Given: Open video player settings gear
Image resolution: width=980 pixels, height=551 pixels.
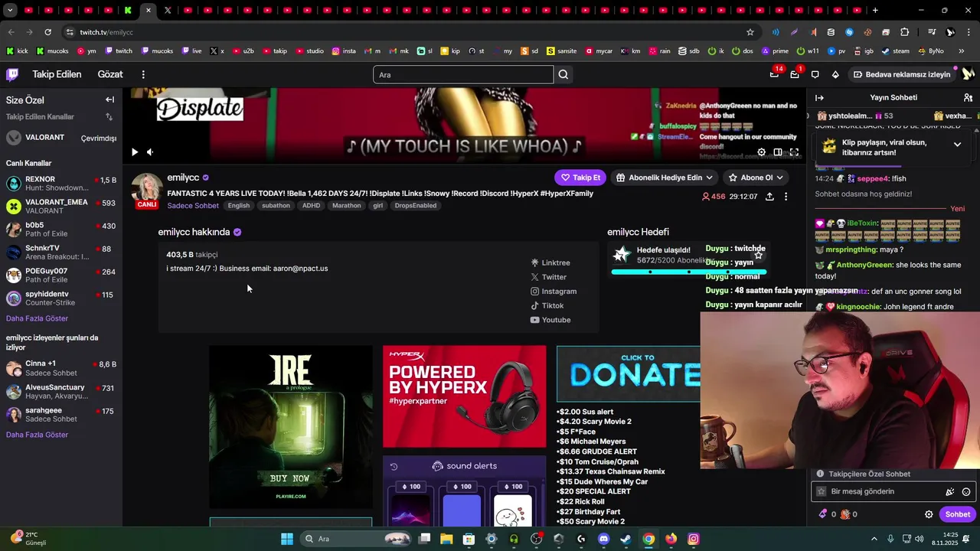Looking at the screenshot, I should 761,152.
